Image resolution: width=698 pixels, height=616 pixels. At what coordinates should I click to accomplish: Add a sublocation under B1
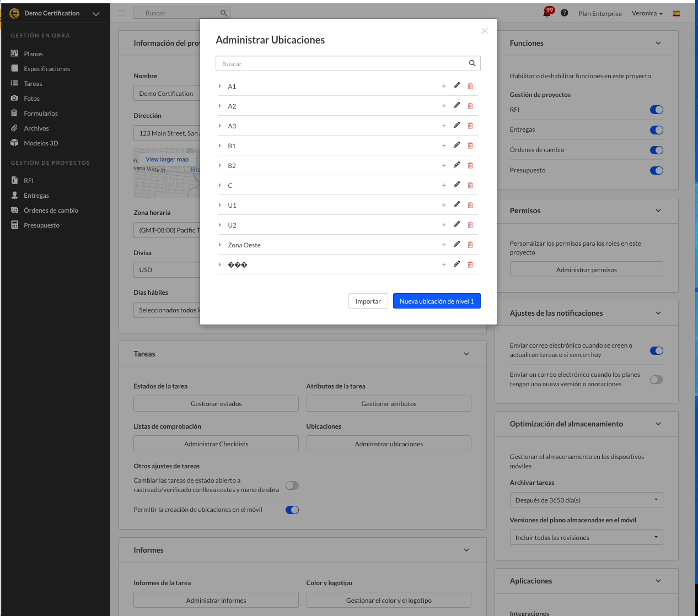(444, 145)
